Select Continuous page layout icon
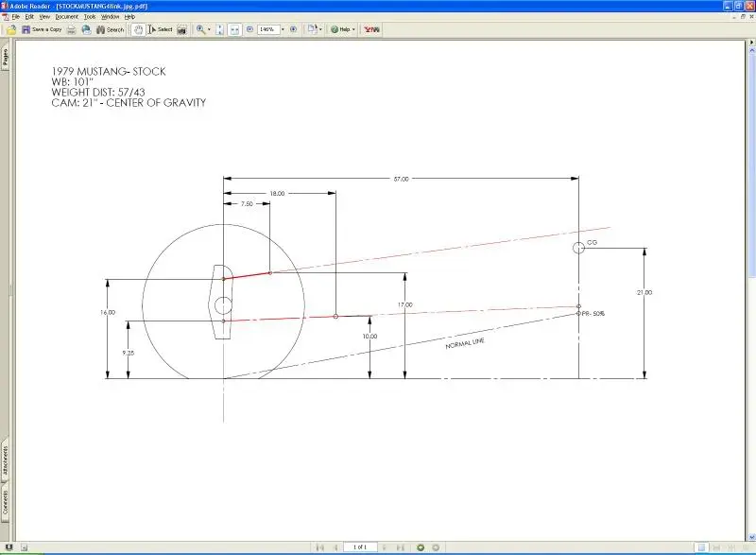The image size is (756, 555). click(716, 547)
